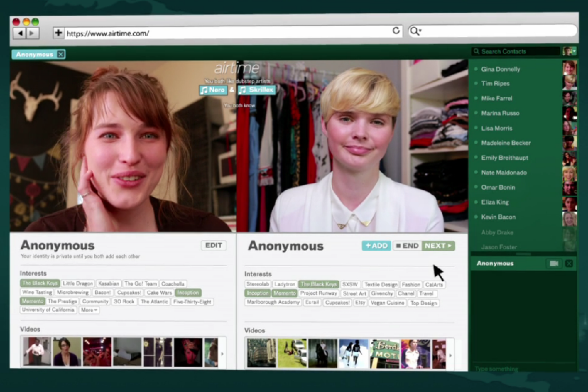The image size is (588, 392).
Task: Go forward with the browser forward arrow
Action: coord(33,33)
